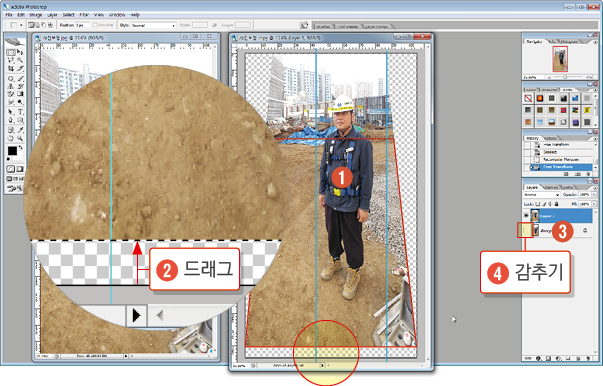Select the Clone Stamp tool
The height and width of the screenshot is (386, 603).
click(x=11, y=86)
